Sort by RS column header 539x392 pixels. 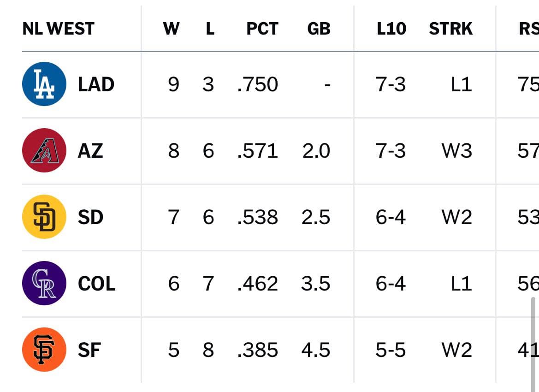click(x=529, y=29)
